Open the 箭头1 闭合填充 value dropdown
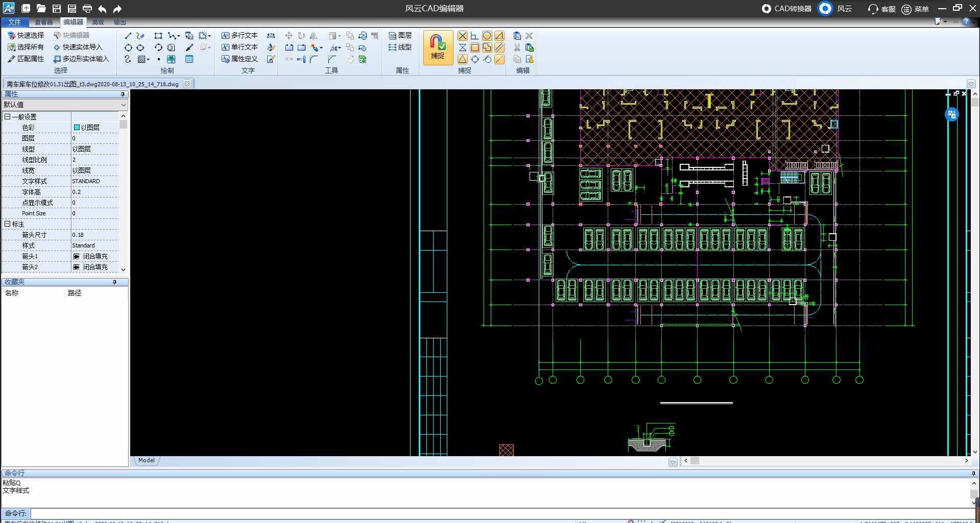The height and width of the screenshot is (523, 980). pos(95,256)
